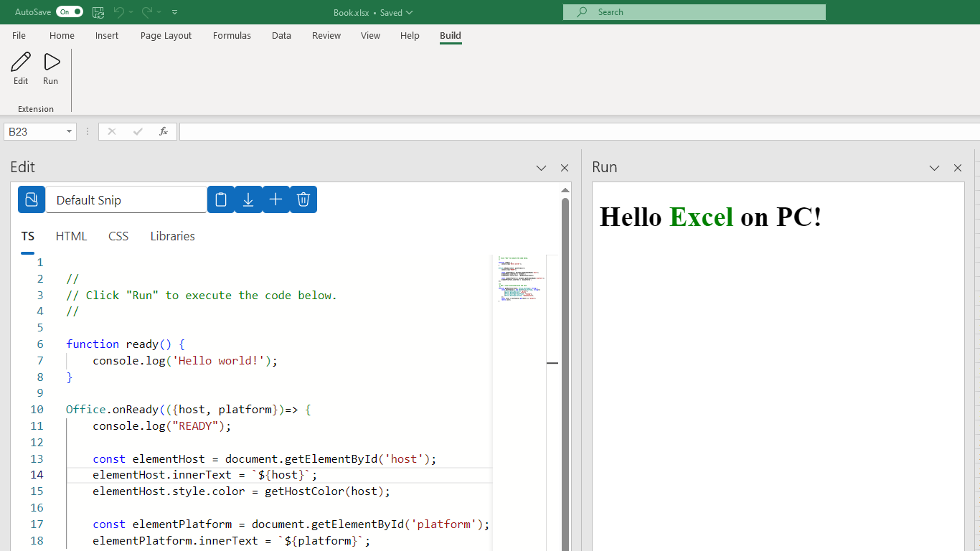Click the 'Office.onReady' code line
Screen dimensions: 980x551
pyautogui.click(x=188, y=410)
